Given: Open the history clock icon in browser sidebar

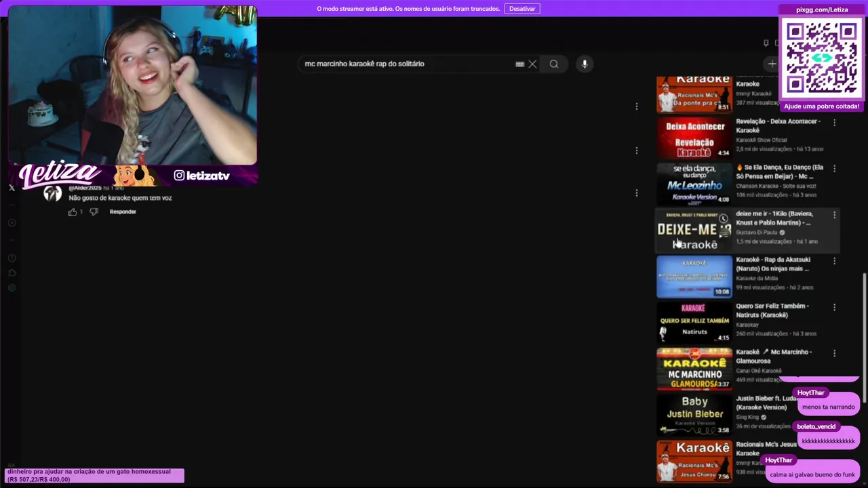Looking at the screenshot, I should pos(12,258).
